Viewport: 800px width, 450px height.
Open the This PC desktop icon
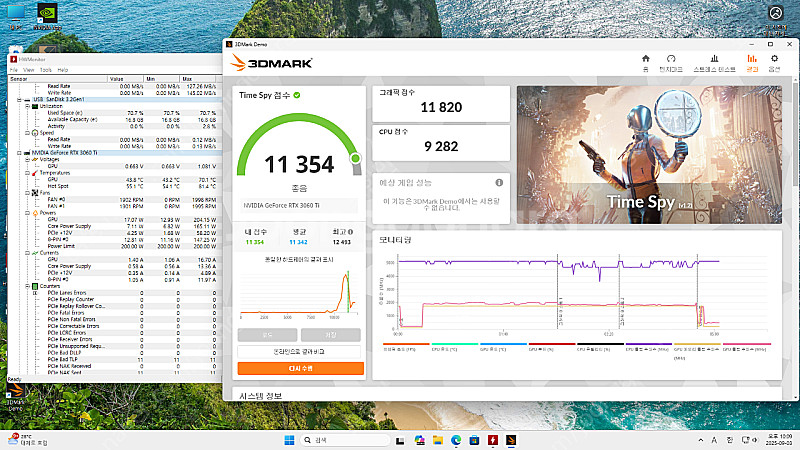pos(16,17)
